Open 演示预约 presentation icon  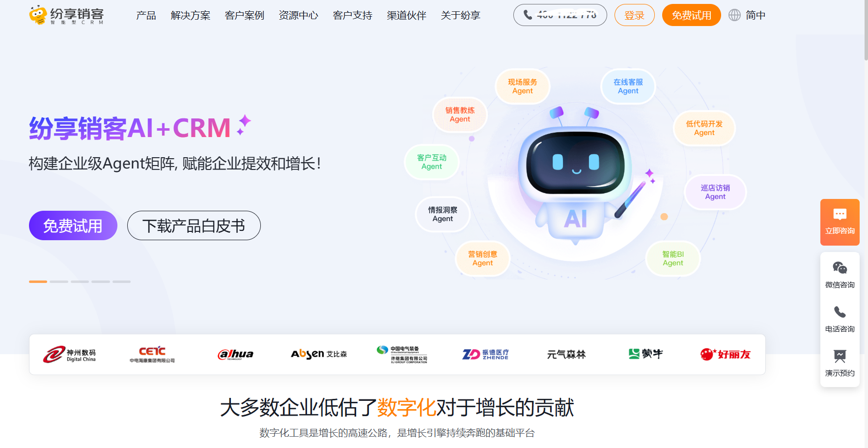[x=840, y=357]
